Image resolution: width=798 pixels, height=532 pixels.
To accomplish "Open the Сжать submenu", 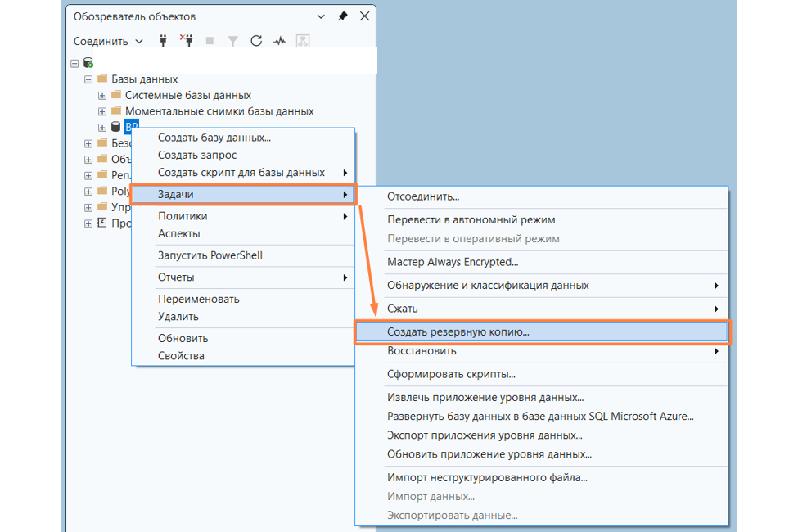I will (x=542, y=309).
